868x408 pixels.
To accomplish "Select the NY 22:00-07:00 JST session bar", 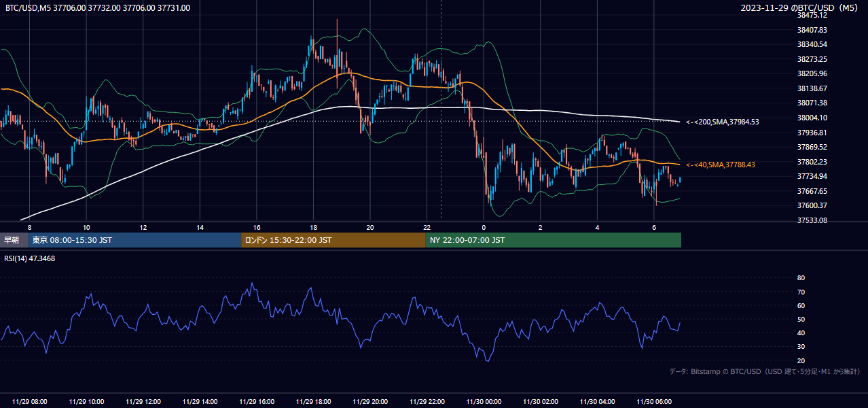I will (x=554, y=240).
